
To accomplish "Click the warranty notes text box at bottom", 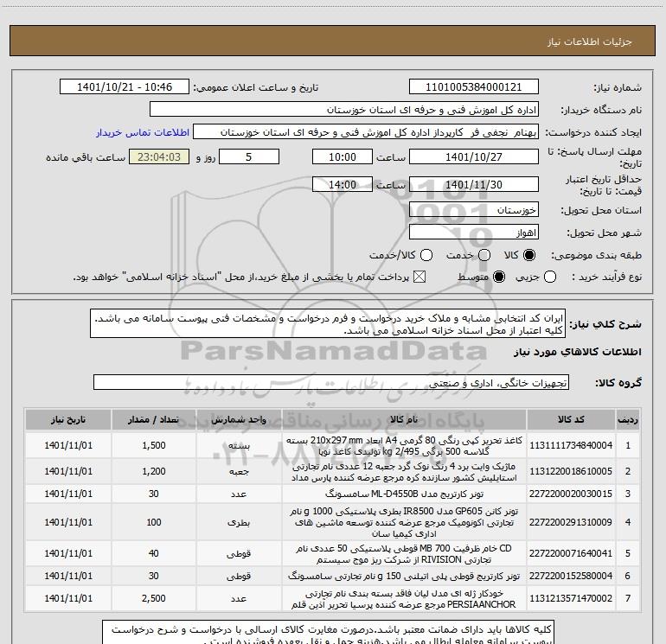I will pos(328,632).
